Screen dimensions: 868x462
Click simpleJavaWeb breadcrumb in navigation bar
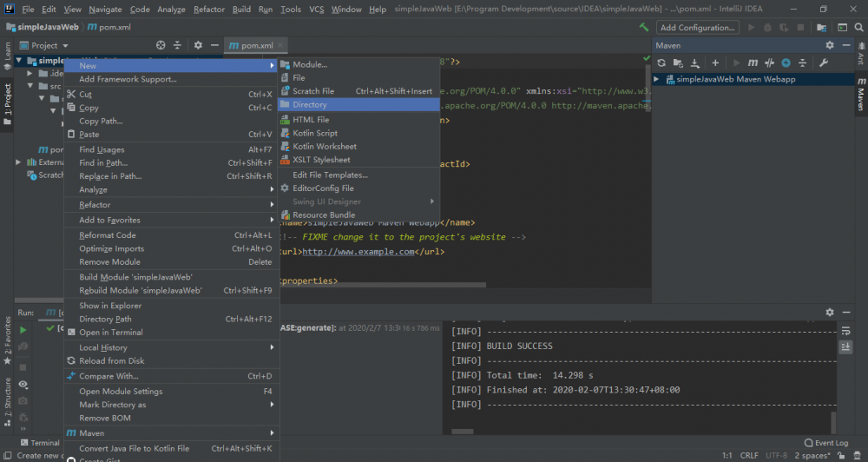(43, 27)
